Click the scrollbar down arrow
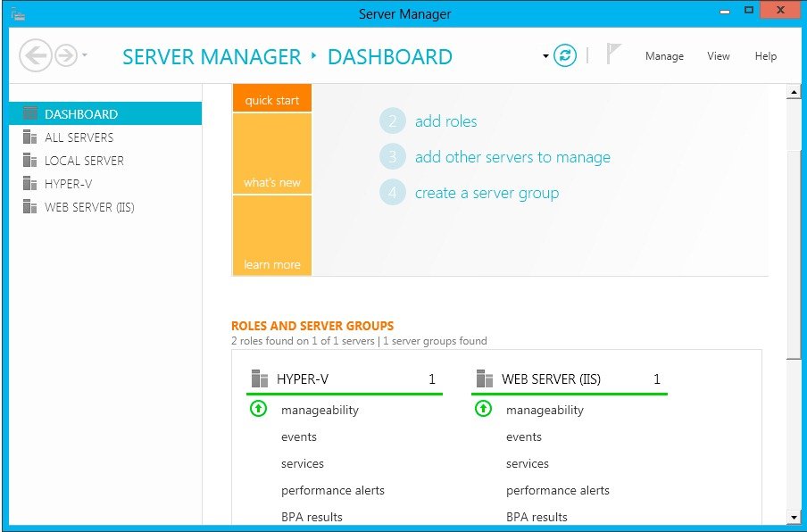Image resolution: width=807 pixels, height=532 pixels. tap(794, 517)
